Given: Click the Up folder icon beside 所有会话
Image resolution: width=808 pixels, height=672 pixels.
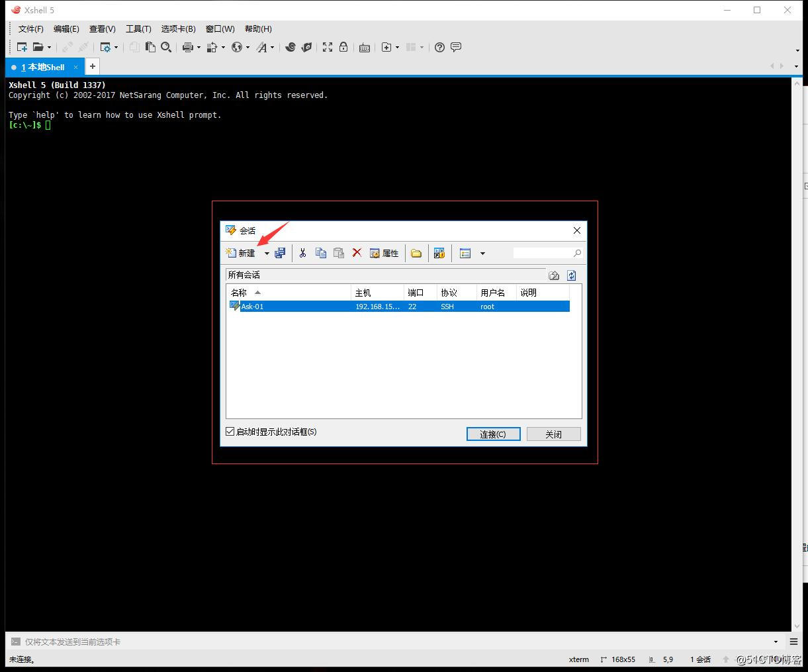Looking at the screenshot, I should 554,275.
